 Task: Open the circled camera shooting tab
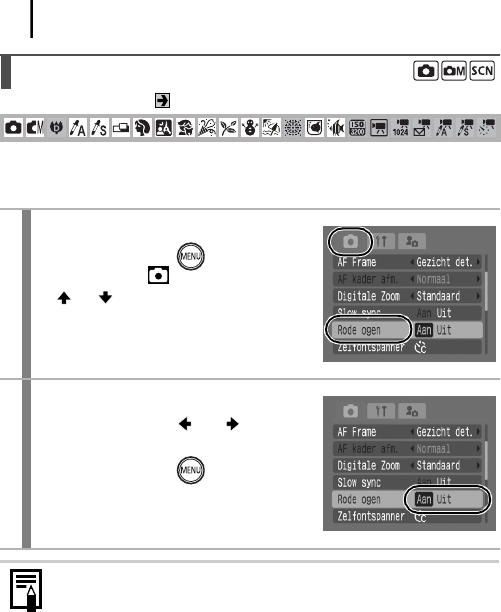(350, 242)
